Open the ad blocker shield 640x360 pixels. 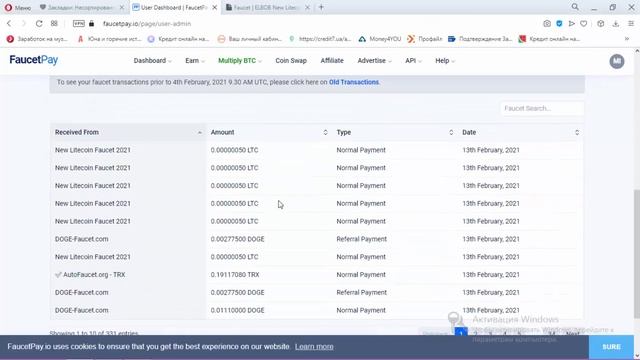[x=559, y=24]
